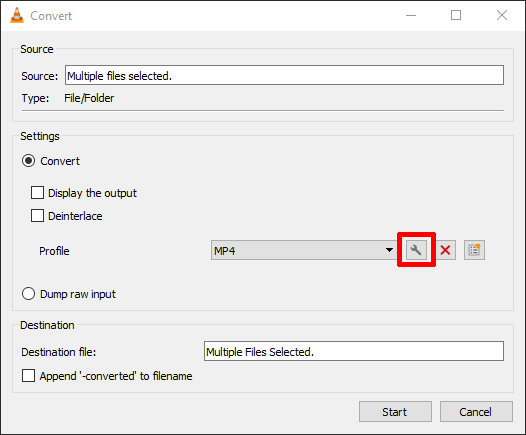Image resolution: width=526 pixels, height=435 pixels.
Task: Create new profile with list icon
Action: [x=474, y=250]
